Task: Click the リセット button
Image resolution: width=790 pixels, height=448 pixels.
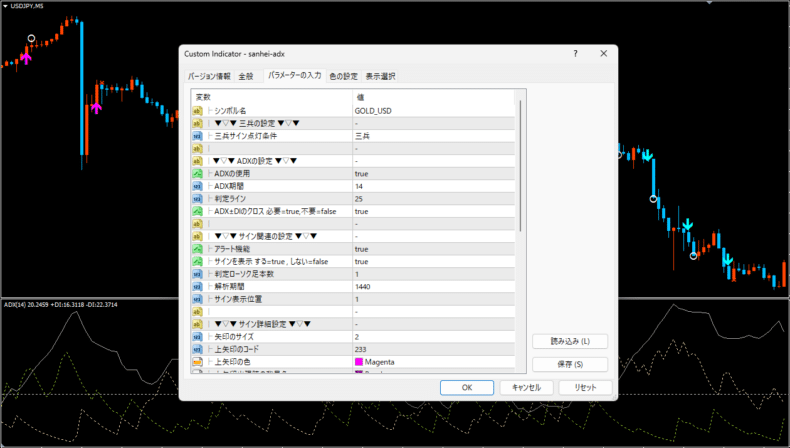Action: (x=585, y=388)
